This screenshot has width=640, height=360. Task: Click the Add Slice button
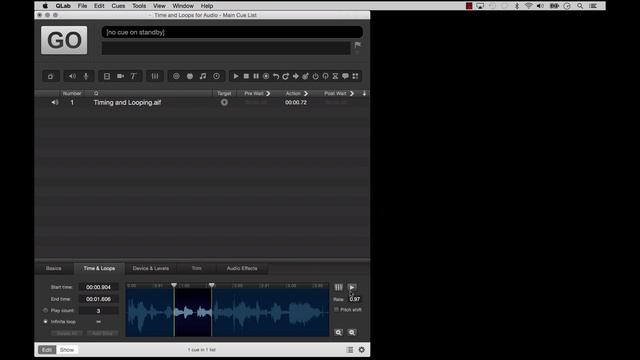point(102,333)
